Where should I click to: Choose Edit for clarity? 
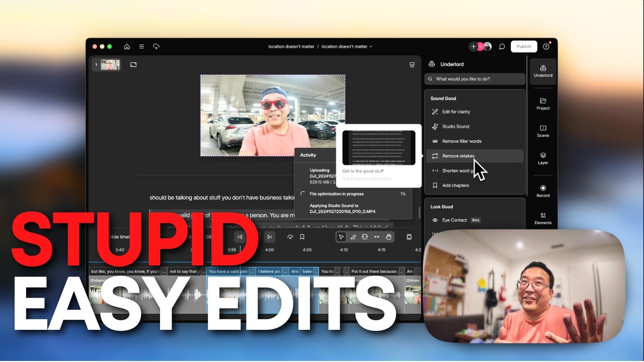pos(474,112)
